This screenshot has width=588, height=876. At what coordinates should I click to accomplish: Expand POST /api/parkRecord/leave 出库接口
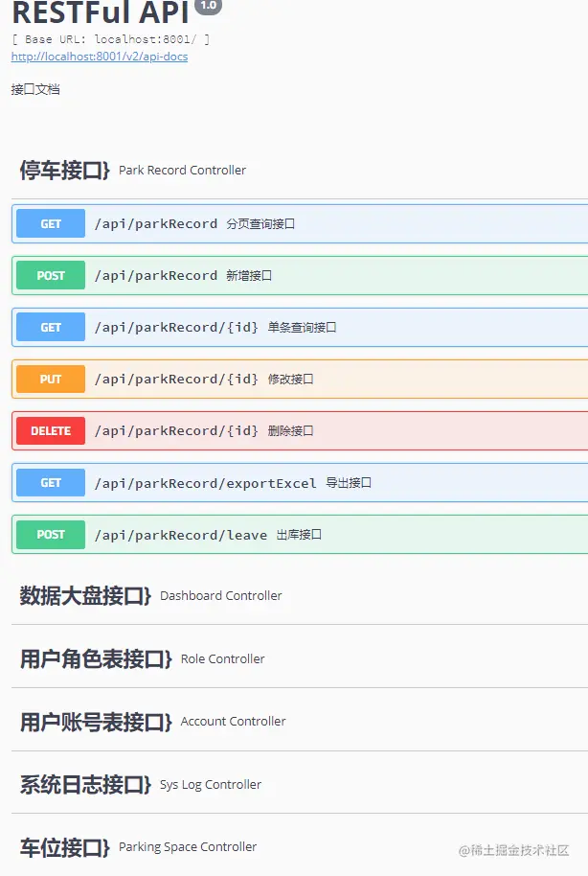point(300,535)
